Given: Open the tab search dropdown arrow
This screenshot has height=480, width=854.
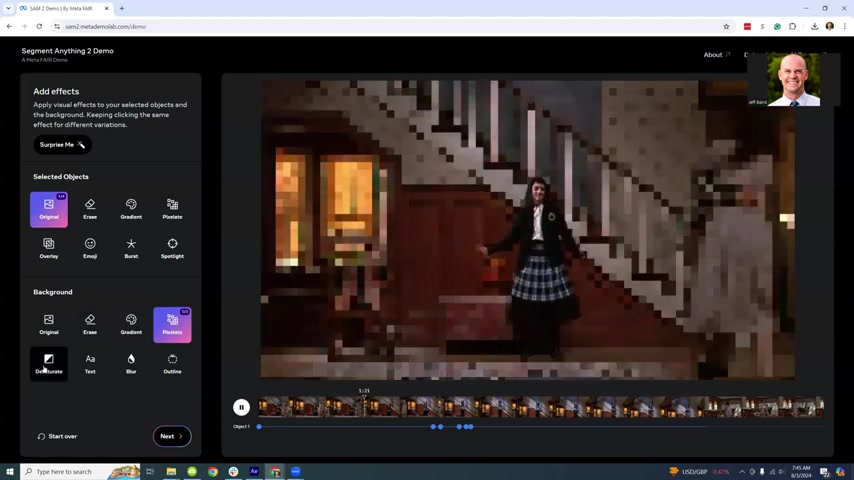Looking at the screenshot, I should (8, 8).
